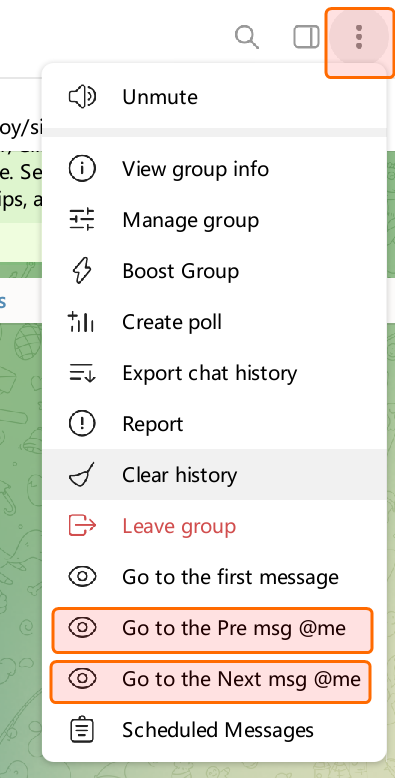The height and width of the screenshot is (778, 395).
Task: Click the clipboard Scheduled Messages icon
Action: [82, 730]
